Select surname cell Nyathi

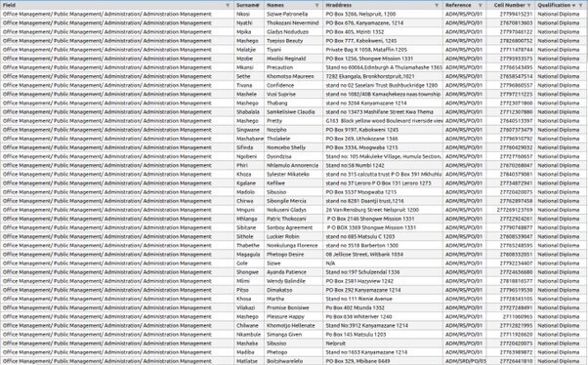click(249, 22)
